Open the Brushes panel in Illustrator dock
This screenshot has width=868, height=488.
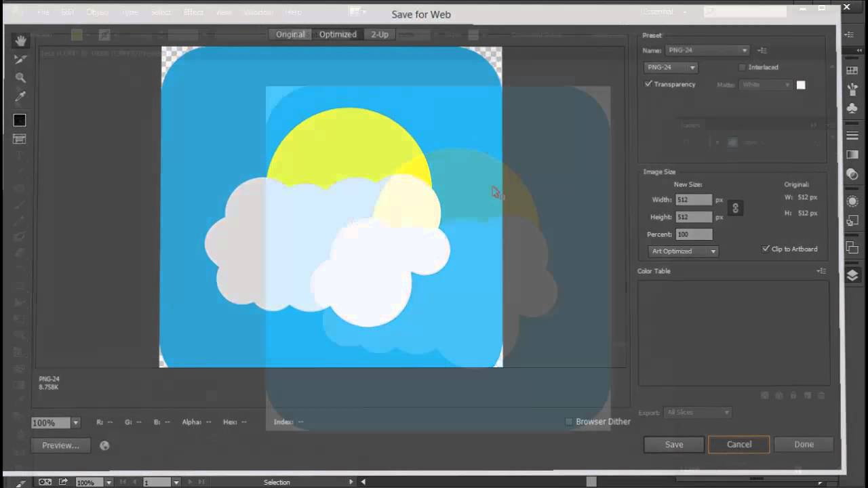[x=852, y=89]
